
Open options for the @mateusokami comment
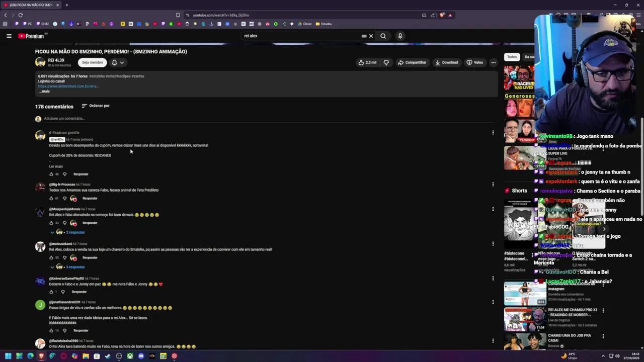tap(493, 244)
